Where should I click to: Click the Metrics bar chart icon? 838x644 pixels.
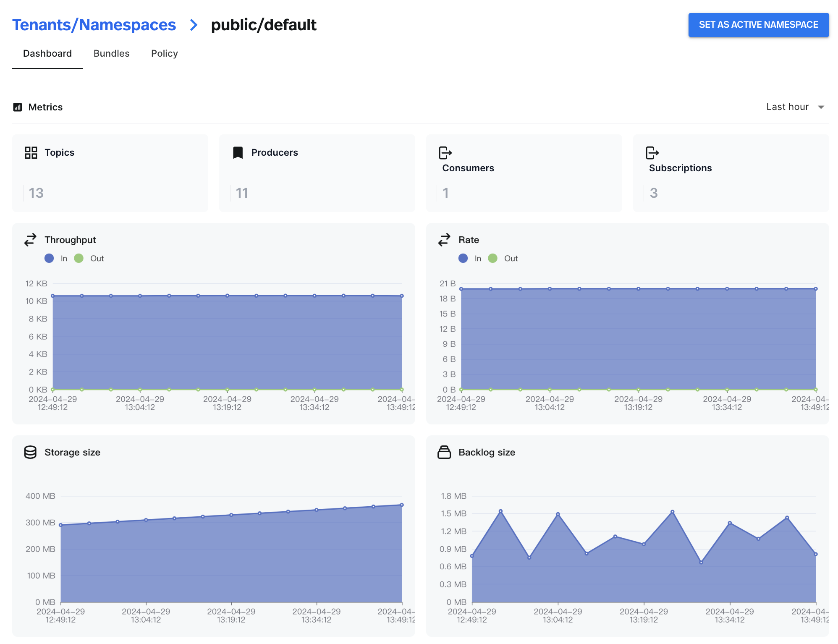18,107
